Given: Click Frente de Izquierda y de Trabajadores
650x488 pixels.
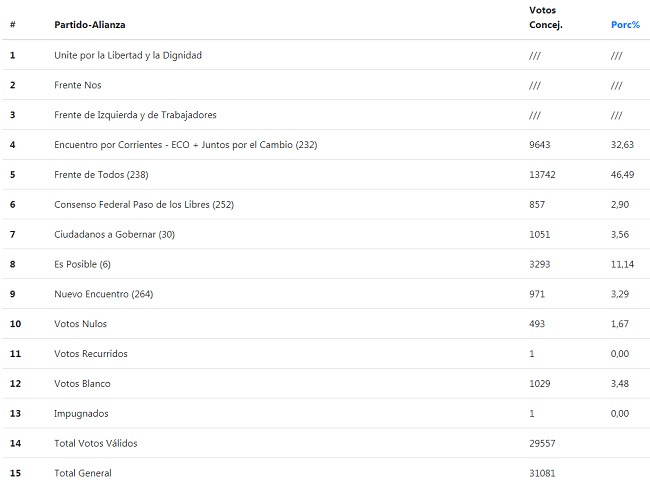Looking at the screenshot, I should click(135, 115).
